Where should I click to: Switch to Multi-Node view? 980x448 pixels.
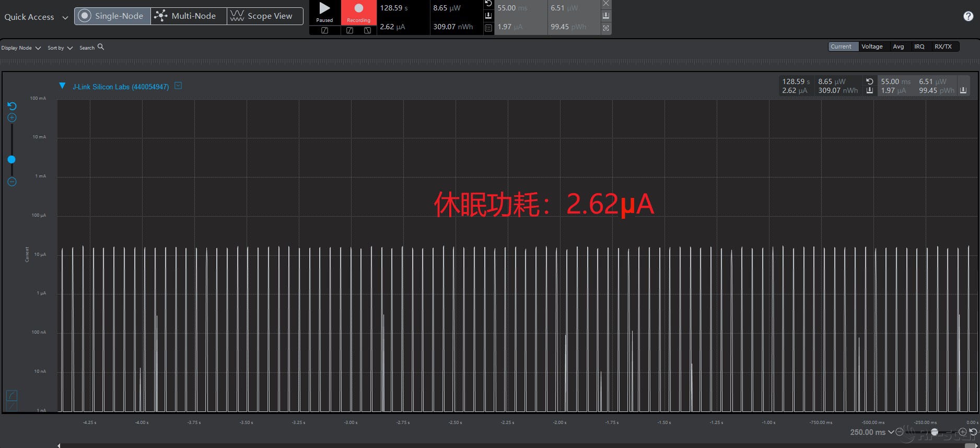click(189, 16)
